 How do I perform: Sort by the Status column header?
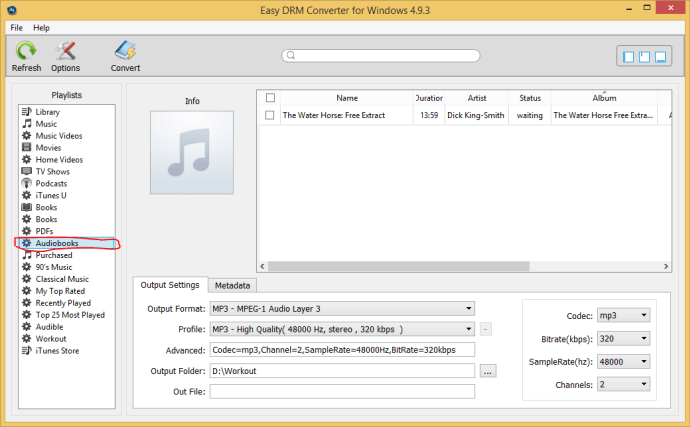coord(530,98)
